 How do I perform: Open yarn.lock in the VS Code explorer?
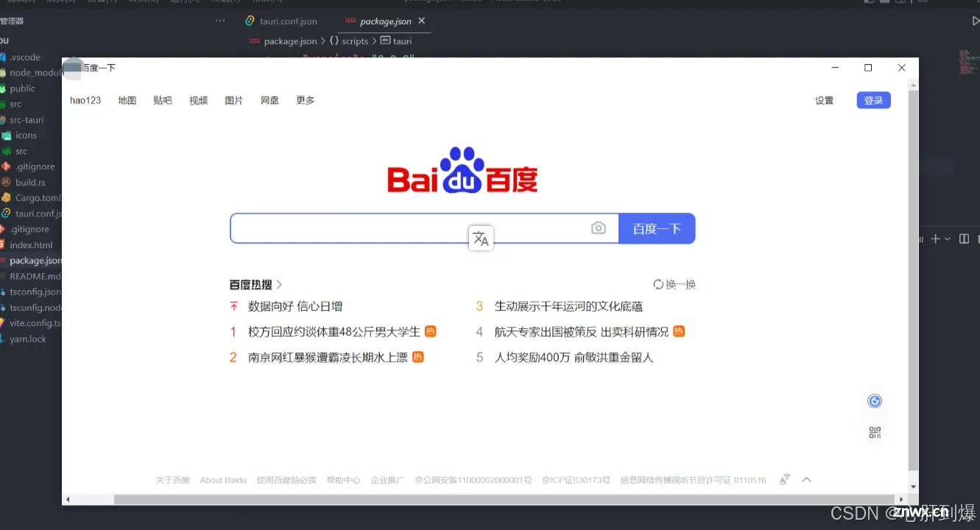28,339
